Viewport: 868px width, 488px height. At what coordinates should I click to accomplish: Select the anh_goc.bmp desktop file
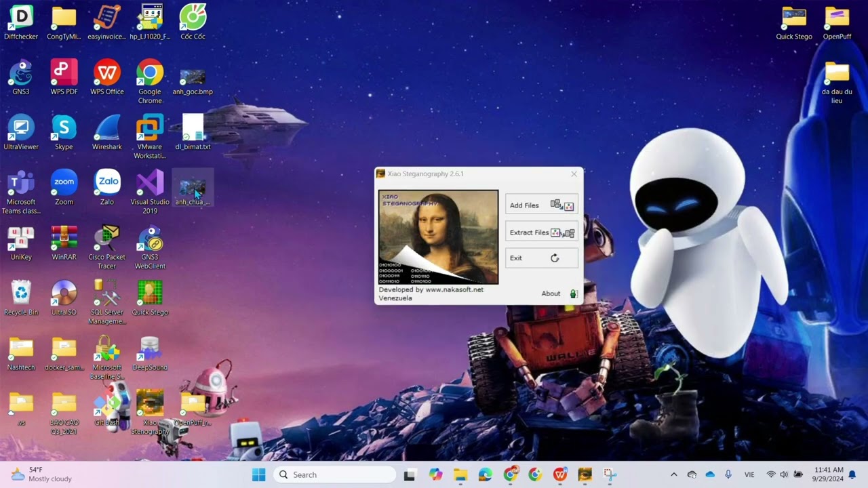(x=193, y=79)
